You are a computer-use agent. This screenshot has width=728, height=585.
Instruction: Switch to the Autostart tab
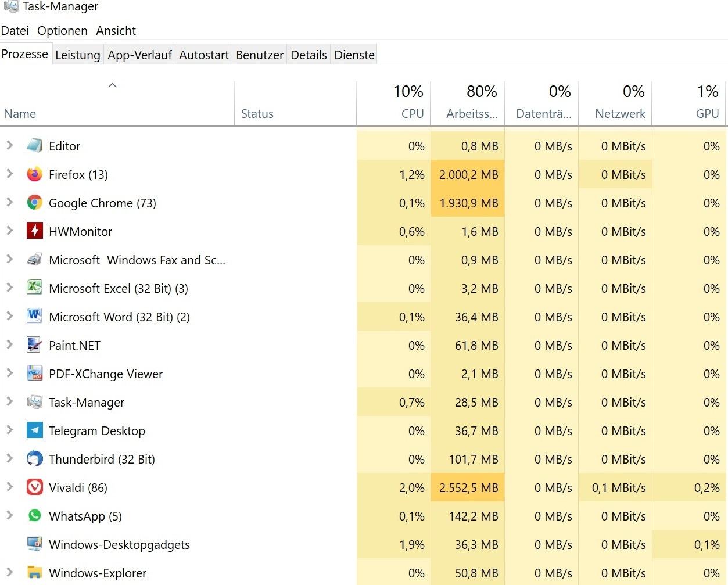pos(204,55)
